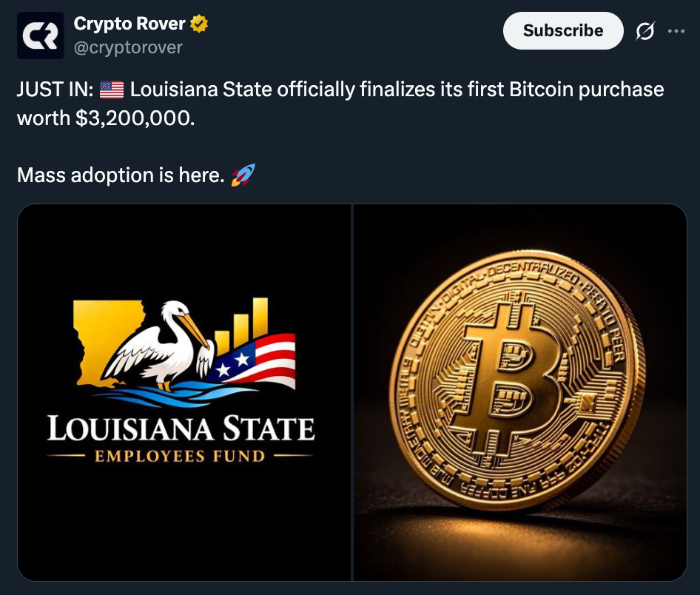This screenshot has height=595, width=700.
Task: Click the Grok slashed-circle icon
Action: pos(645,31)
